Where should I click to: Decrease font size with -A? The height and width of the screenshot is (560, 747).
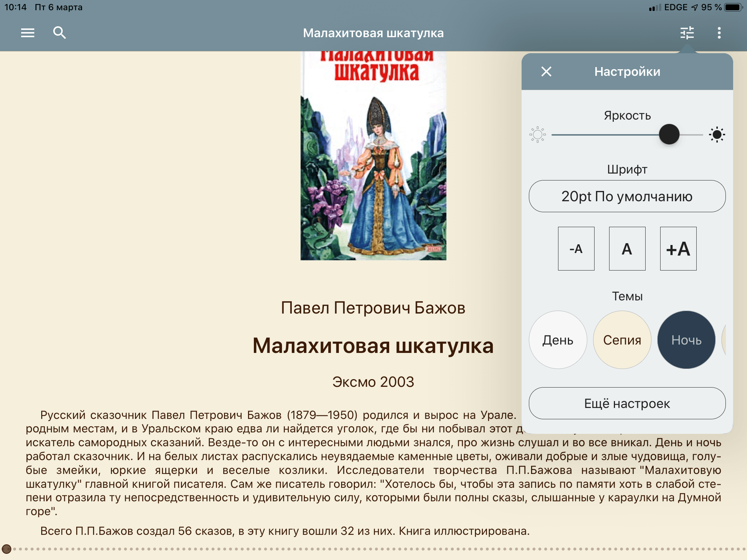pyautogui.click(x=576, y=249)
